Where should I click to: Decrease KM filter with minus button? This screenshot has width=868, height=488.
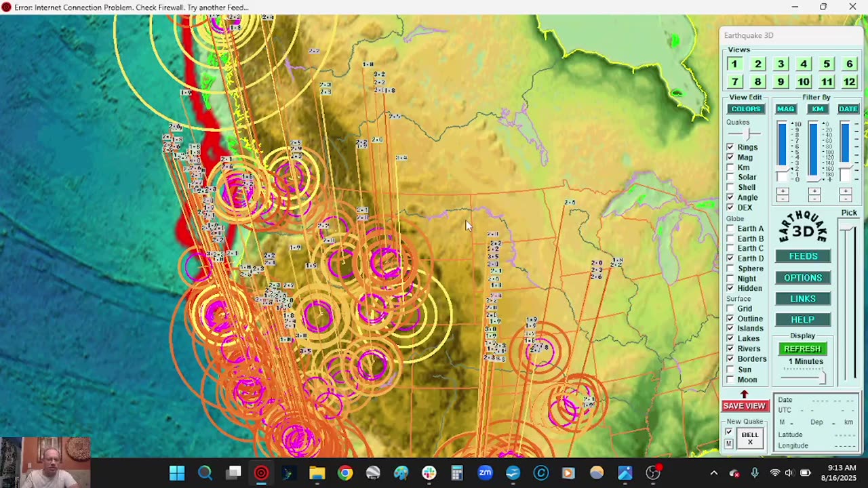click(814, 199)
